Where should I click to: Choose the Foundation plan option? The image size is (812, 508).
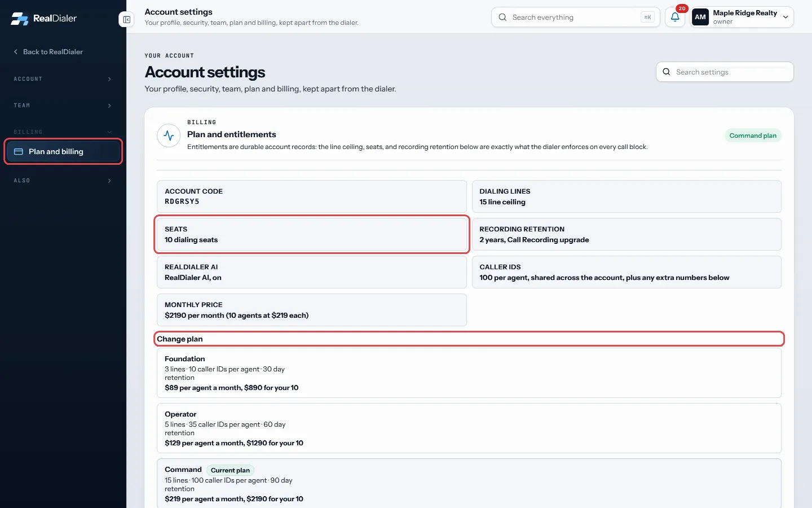pos(469,373)
